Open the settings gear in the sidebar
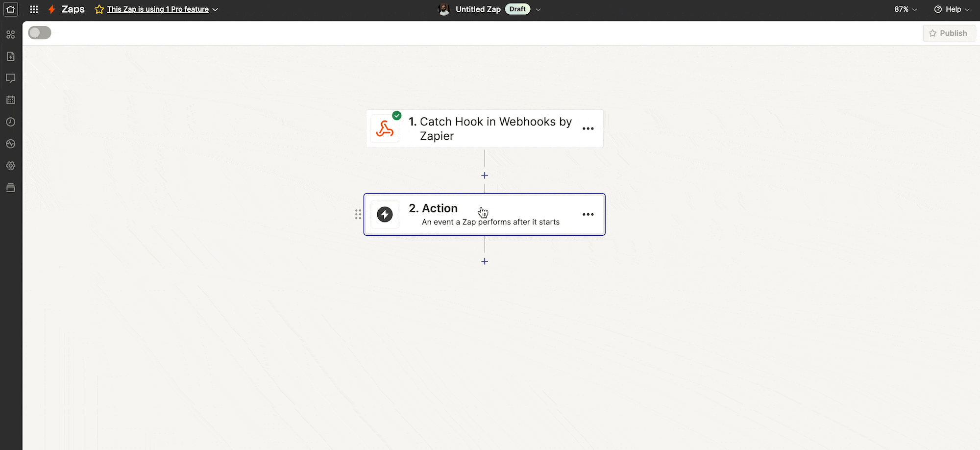Image resolution: width=980 pixels, height=450 pixels. tap(10, 166)
